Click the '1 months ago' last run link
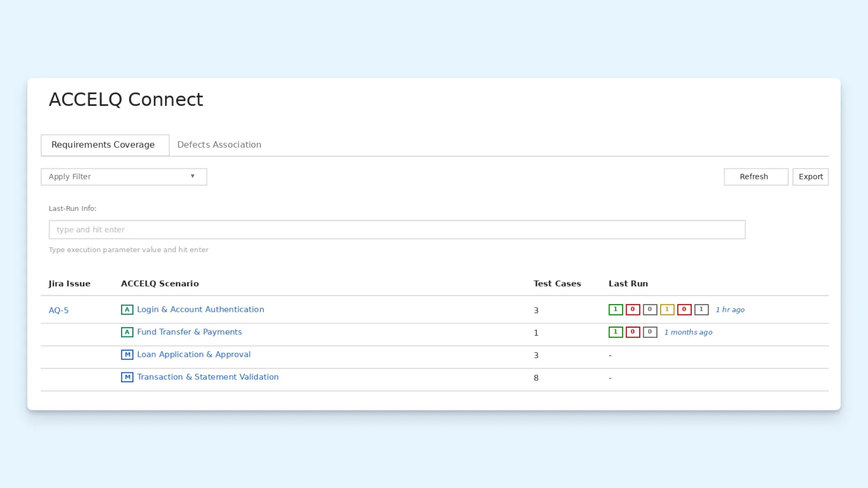 [688, 333]
